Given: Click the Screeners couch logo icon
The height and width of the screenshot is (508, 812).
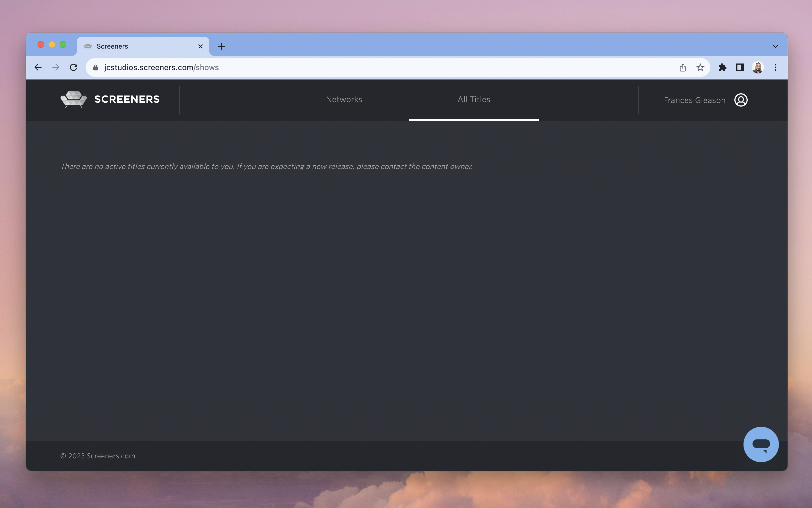Looking at the screenshot, I should (73, 99).
